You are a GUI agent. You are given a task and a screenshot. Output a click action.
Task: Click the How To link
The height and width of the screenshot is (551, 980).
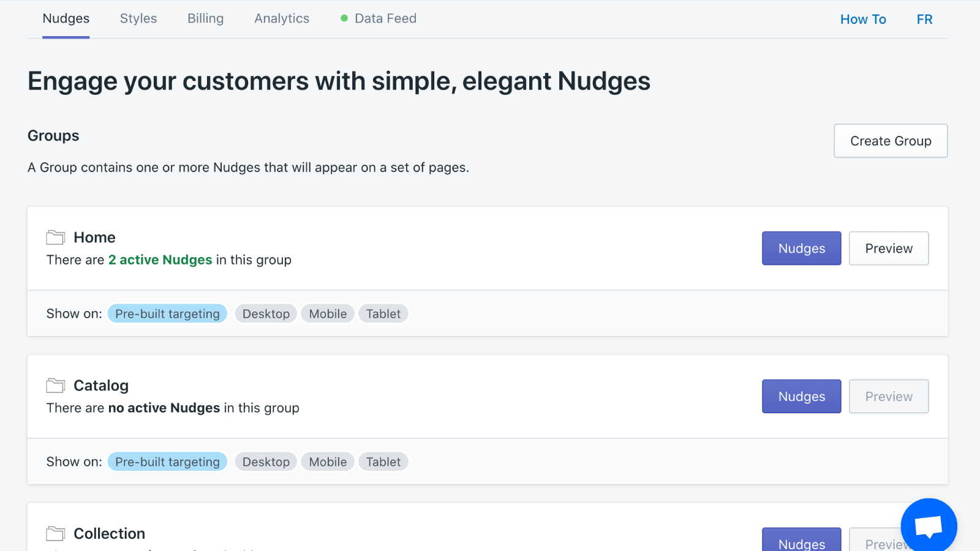point(863,20)
